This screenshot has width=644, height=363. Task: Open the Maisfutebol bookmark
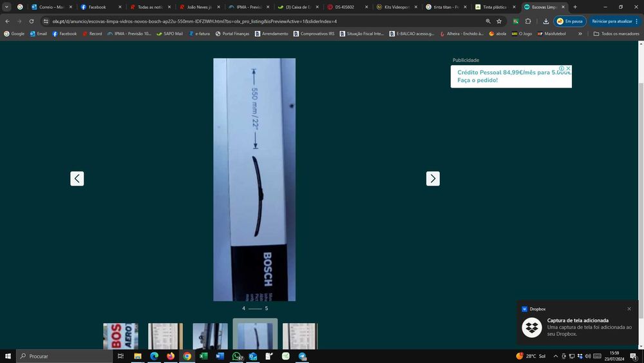551,34
